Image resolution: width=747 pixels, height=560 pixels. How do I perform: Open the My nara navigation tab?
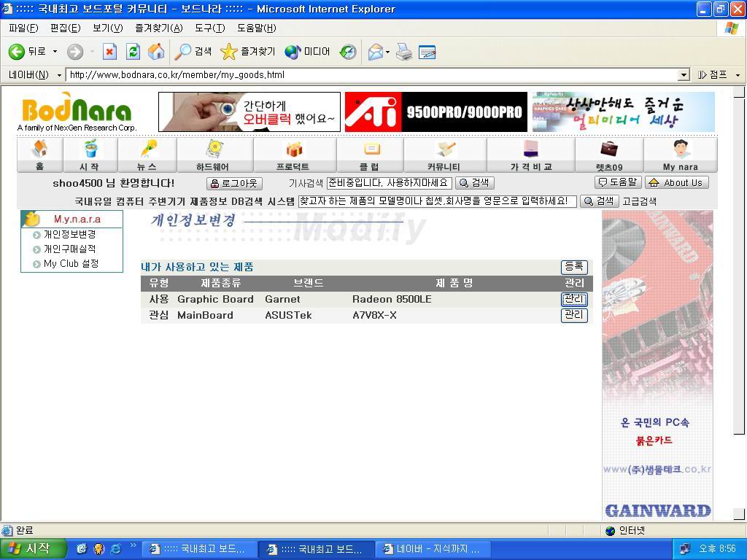pyautogui.click(x=681, y=155)
